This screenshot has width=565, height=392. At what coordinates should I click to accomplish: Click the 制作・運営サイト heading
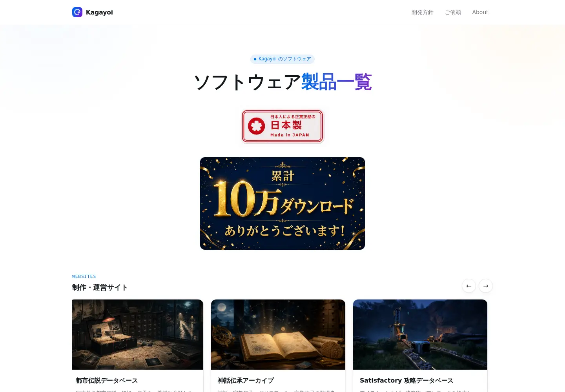(100, 287)
